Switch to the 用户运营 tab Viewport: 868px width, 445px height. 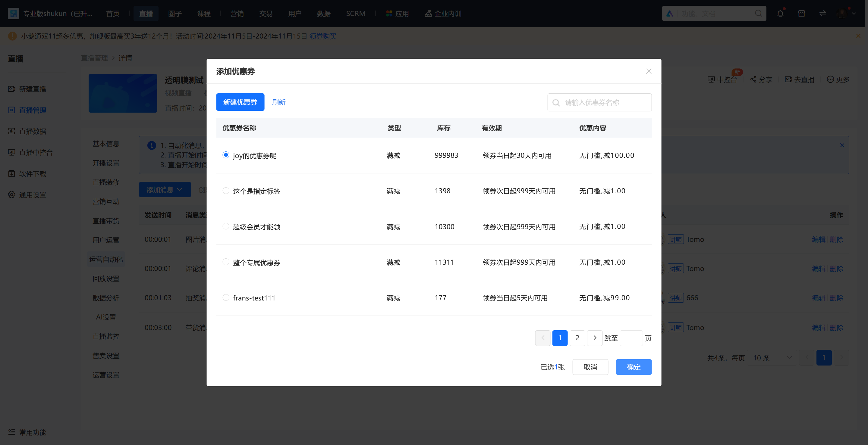[x=106, y=240]
